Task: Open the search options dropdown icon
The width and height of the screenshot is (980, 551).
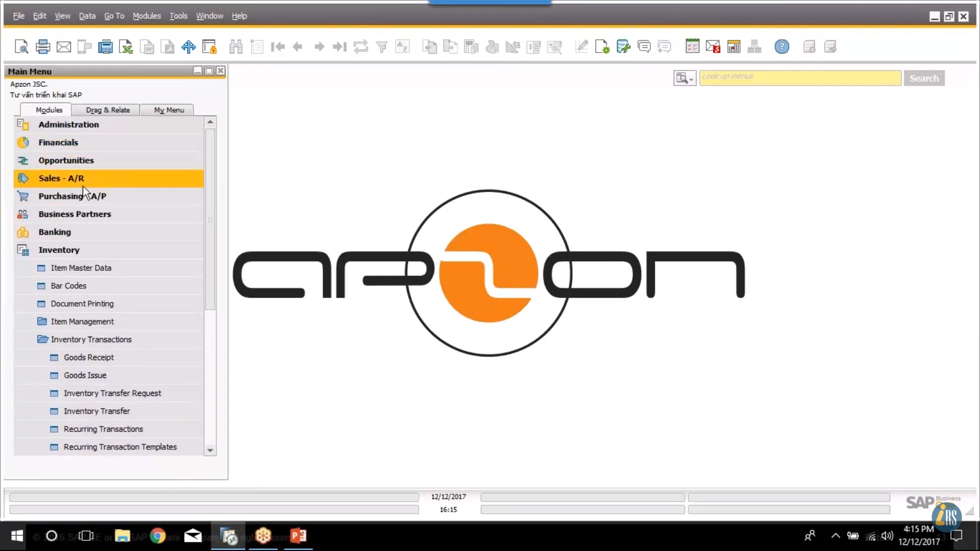Action: pyautogui.click(x=684, y=78)
